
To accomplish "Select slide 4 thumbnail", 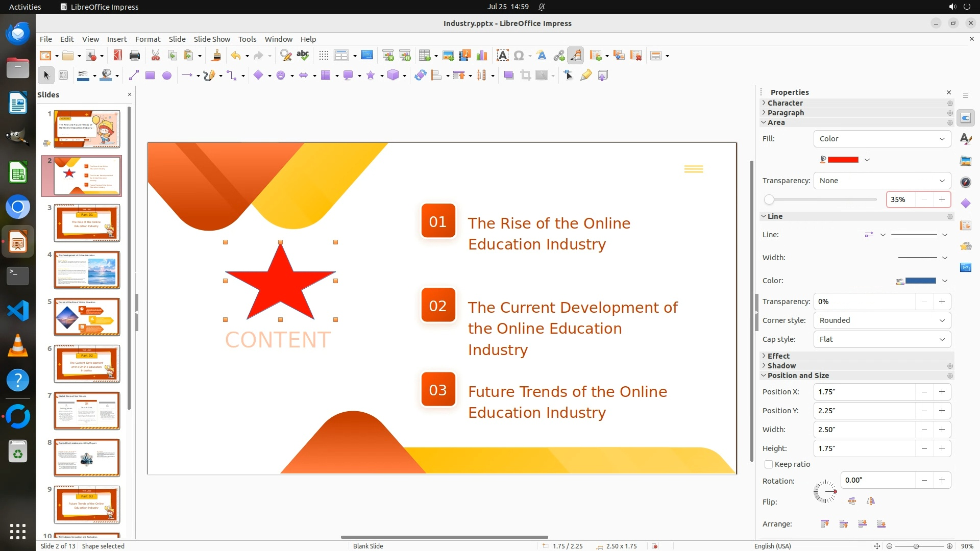I will (x=87, y=270).
